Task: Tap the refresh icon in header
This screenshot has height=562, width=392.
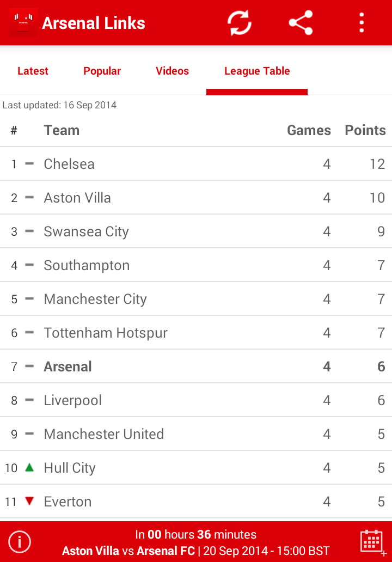Action: pyautogui.click(x=240, y=23)
